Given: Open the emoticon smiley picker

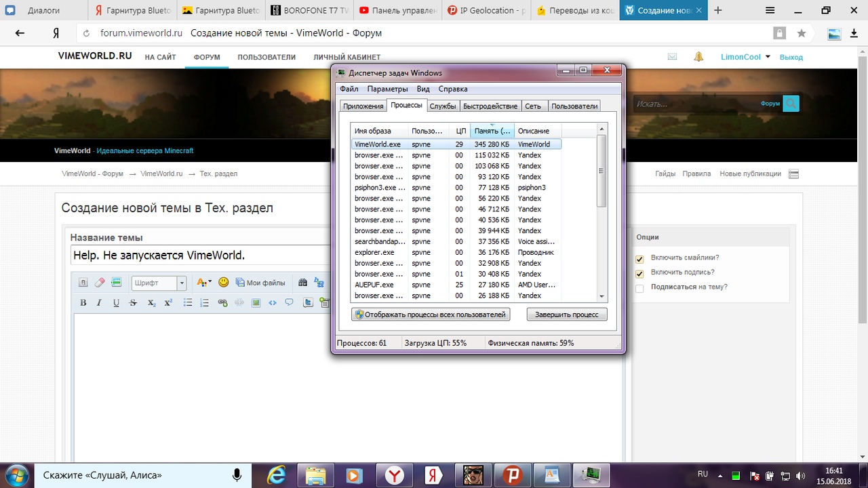Looking at the screenshot, I should click(223, 283).
